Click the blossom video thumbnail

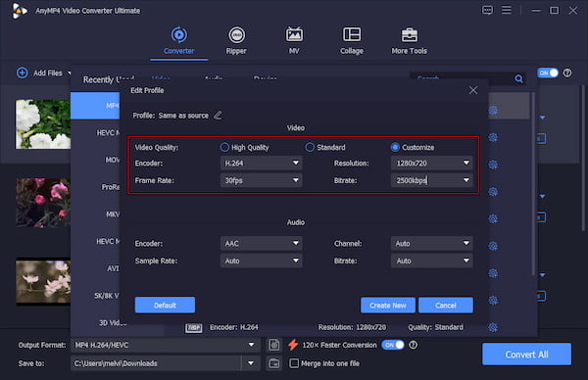coord(43,281)
